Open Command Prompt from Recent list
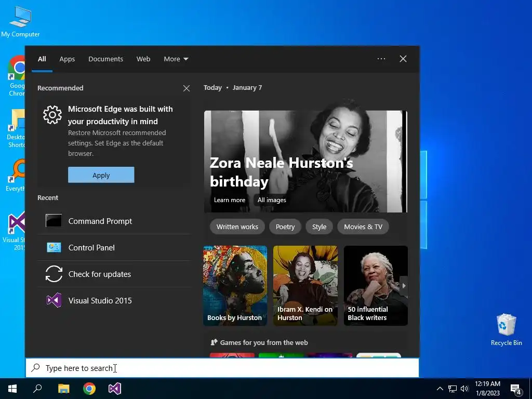532x399 pixels. (x=114, y=221)
